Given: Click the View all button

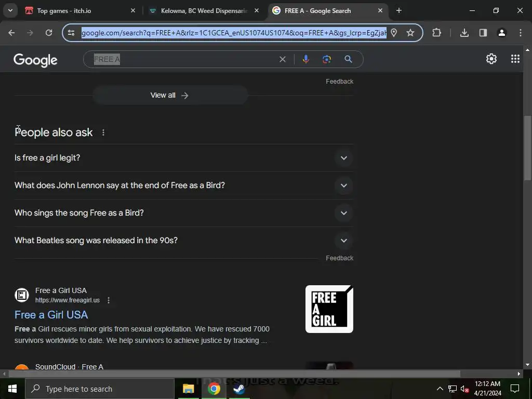Looking at the screenshot, I should (170, 96).
